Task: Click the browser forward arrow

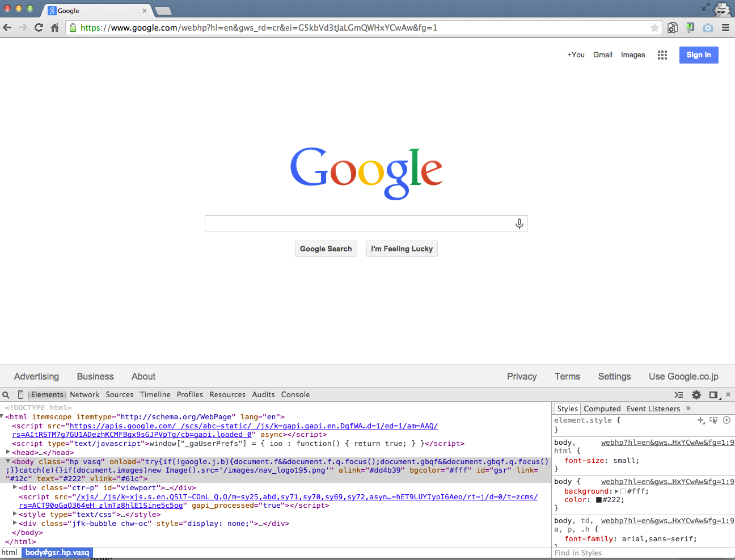Action: pyautogui.click(x=23, y=27)
